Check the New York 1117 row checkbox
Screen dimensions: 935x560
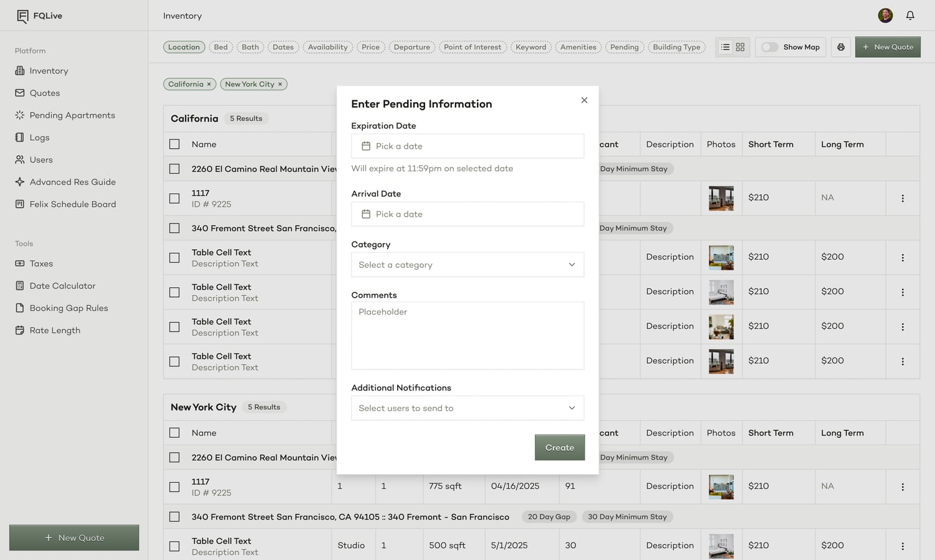click(x=175, y=487)
